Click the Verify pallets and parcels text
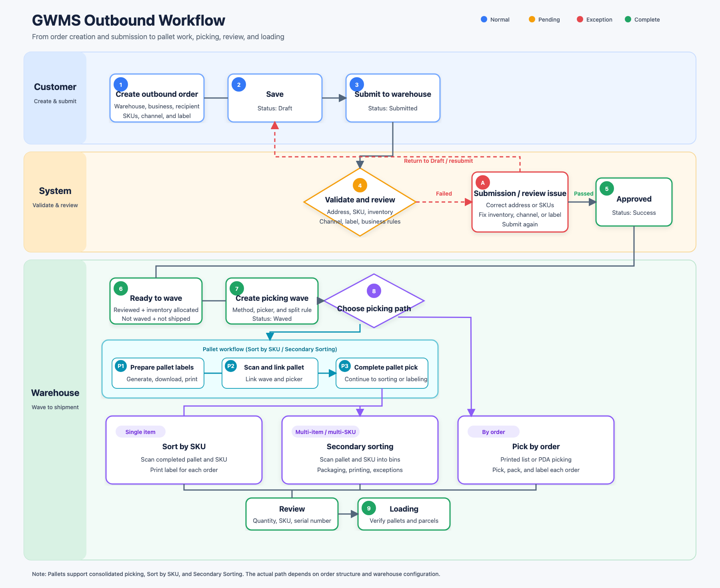720x588 pixels. 404,521
